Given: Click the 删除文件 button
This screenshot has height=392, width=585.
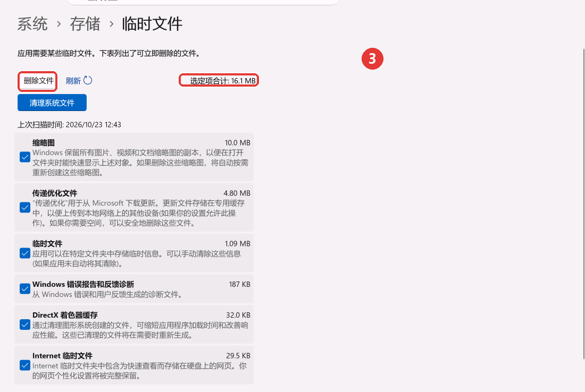Looking at the screenshot, I should tap(38, 81).
